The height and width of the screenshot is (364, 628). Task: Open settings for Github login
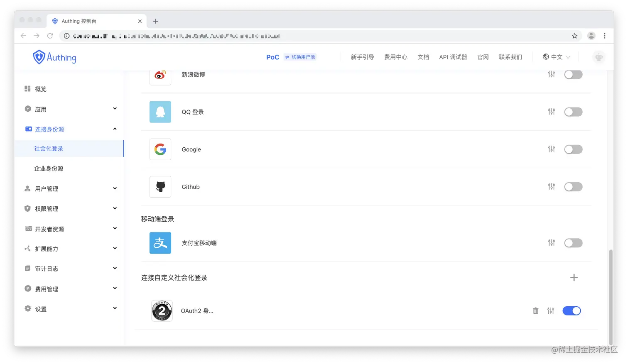click(x=551, y=186)
